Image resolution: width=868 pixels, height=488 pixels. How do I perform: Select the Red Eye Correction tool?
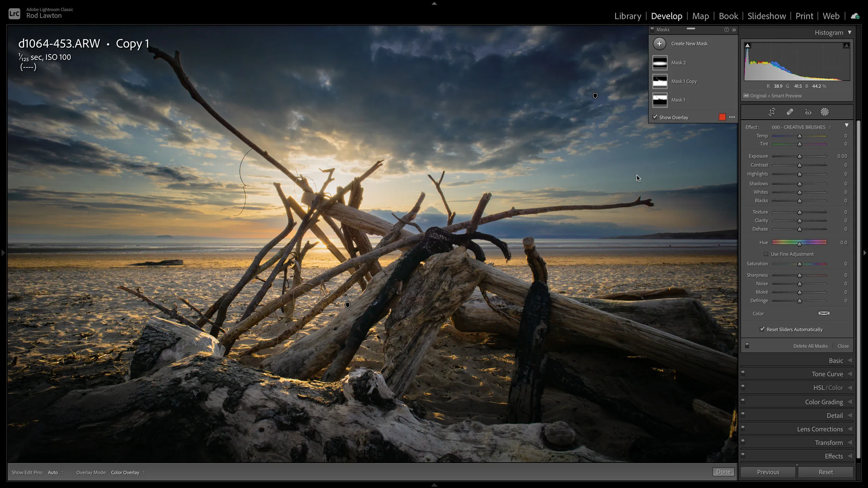808,112
